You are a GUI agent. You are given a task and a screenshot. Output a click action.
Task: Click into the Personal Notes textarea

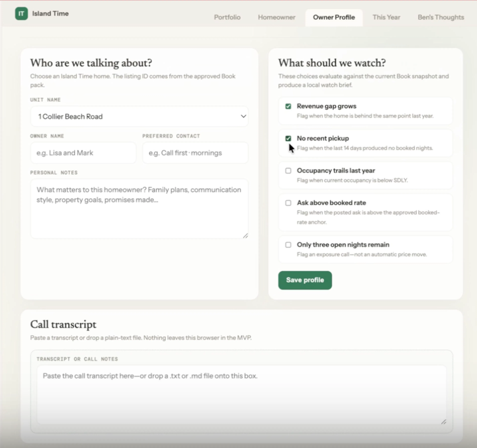tap(139, 209)
